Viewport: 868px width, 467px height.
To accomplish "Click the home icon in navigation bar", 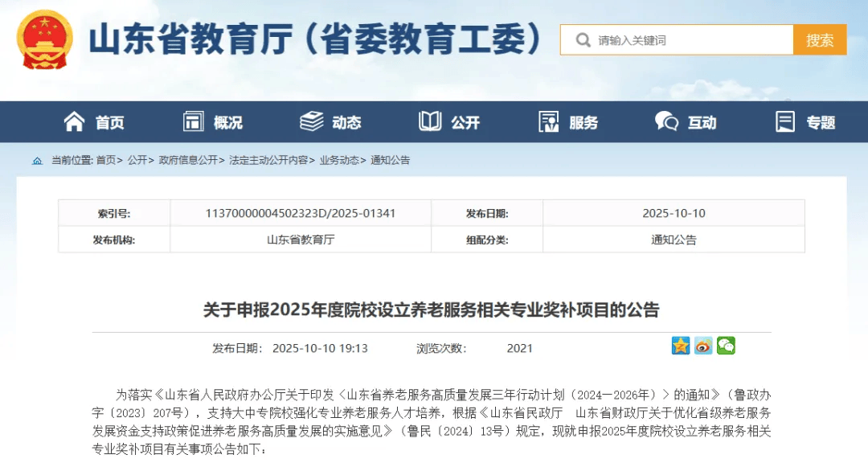I will pos(74,122).
